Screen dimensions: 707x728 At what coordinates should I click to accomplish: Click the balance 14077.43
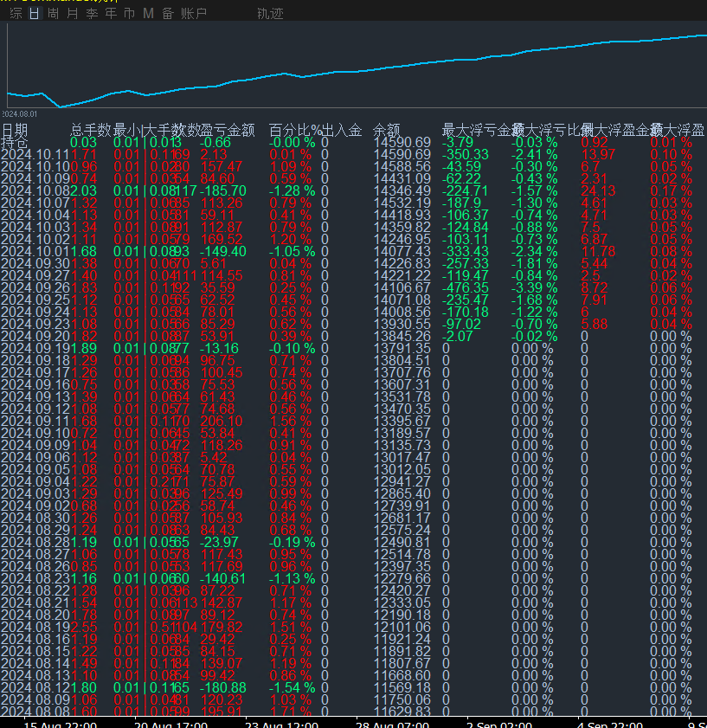coord(402,251)
